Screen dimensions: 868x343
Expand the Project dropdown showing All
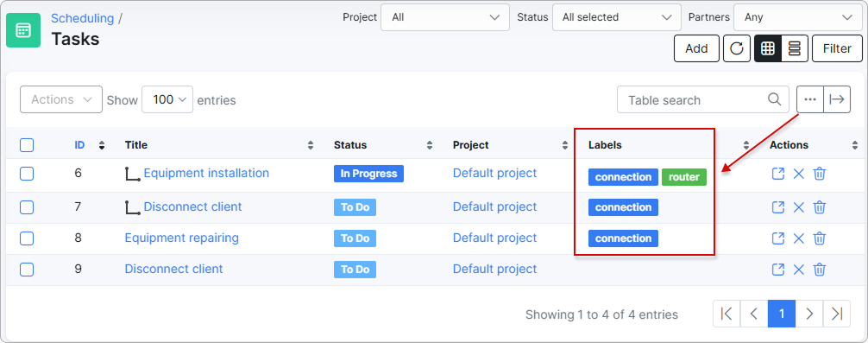click(445, 17)
